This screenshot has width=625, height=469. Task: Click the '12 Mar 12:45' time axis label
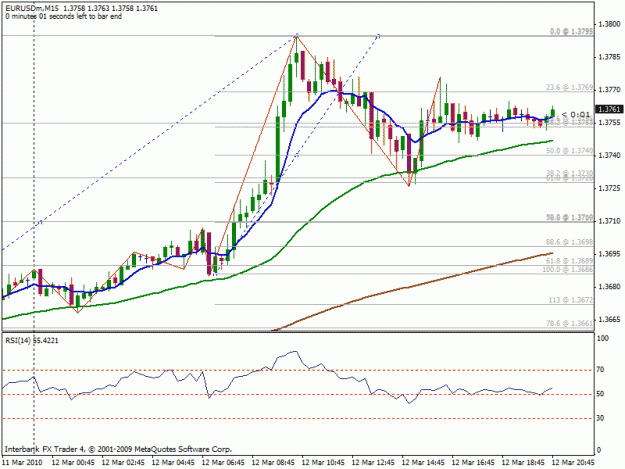[x=373, y=463]
